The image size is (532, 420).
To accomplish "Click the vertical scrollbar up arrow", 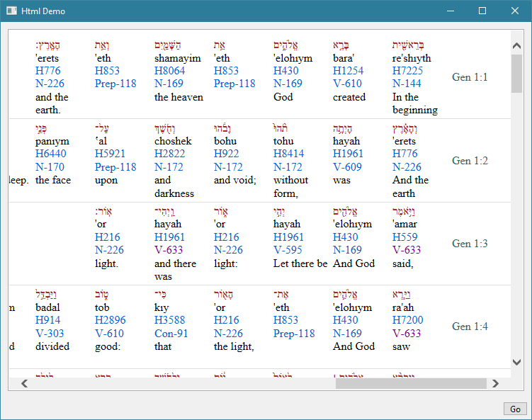I will (x=516, y=45).
